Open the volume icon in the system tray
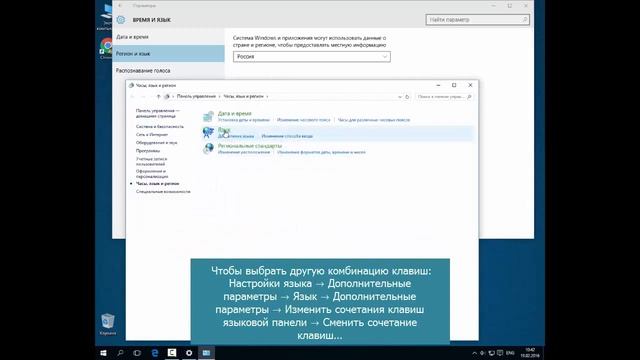 pos(482,353)
